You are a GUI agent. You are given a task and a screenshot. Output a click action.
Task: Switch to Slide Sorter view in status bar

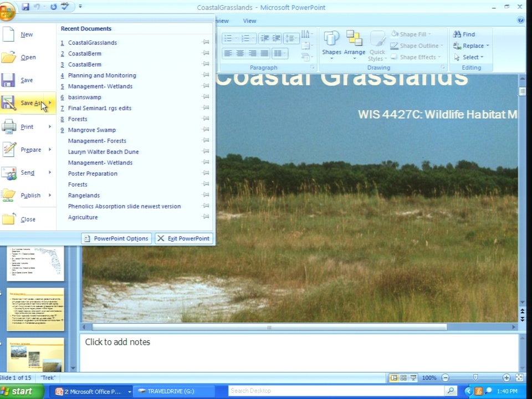(403, 377)
